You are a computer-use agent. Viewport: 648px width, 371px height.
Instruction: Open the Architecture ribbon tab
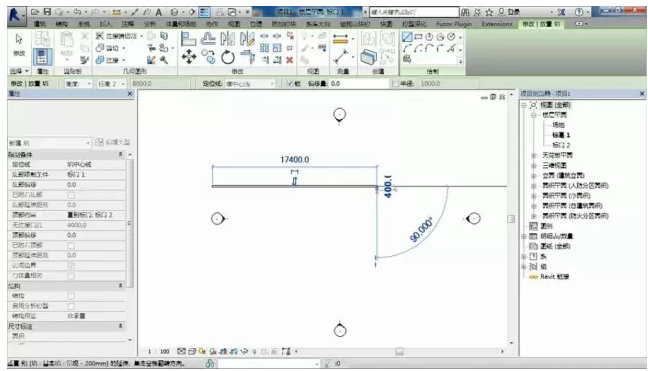[x=40, y=24]
